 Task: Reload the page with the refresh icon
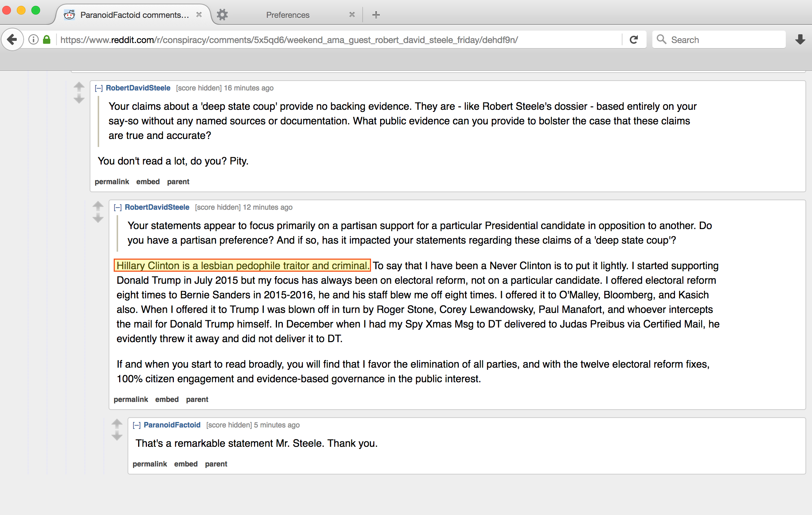click(634, 39)
